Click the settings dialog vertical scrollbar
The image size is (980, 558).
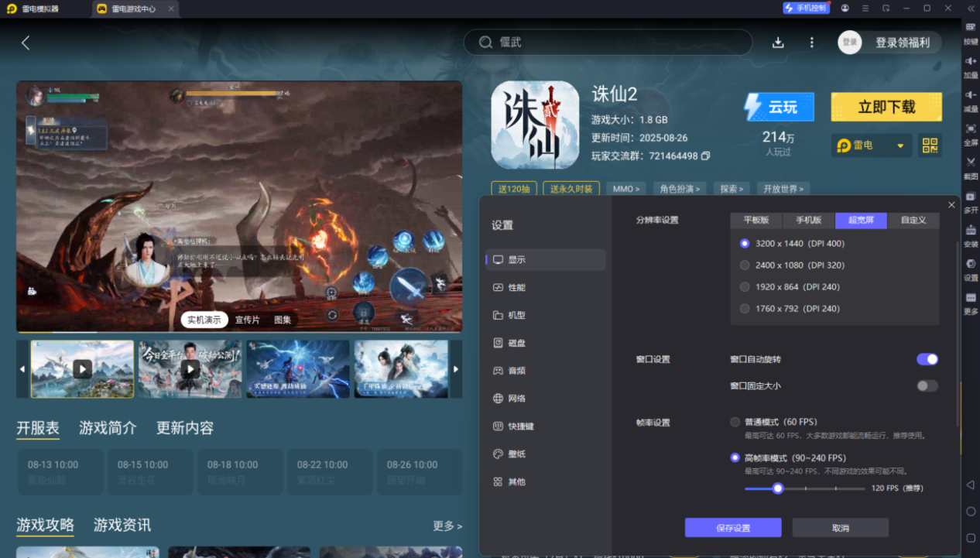pos(958,333)
